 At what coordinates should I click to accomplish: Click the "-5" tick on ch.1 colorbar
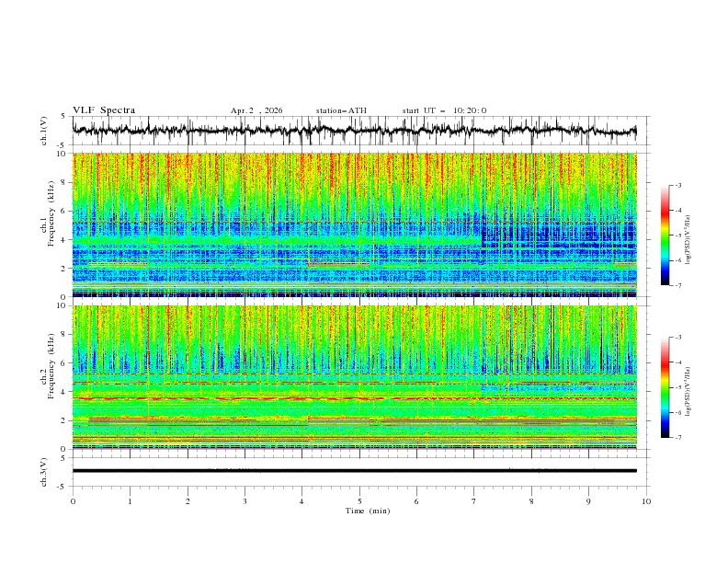point(677,236)
